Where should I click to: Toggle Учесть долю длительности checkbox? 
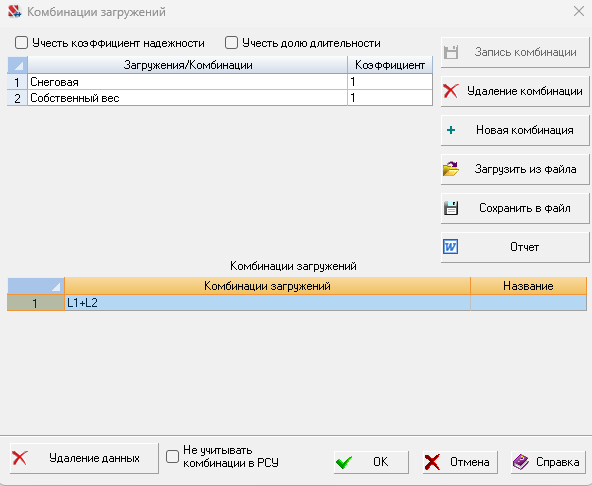click(x=231, y=43)
